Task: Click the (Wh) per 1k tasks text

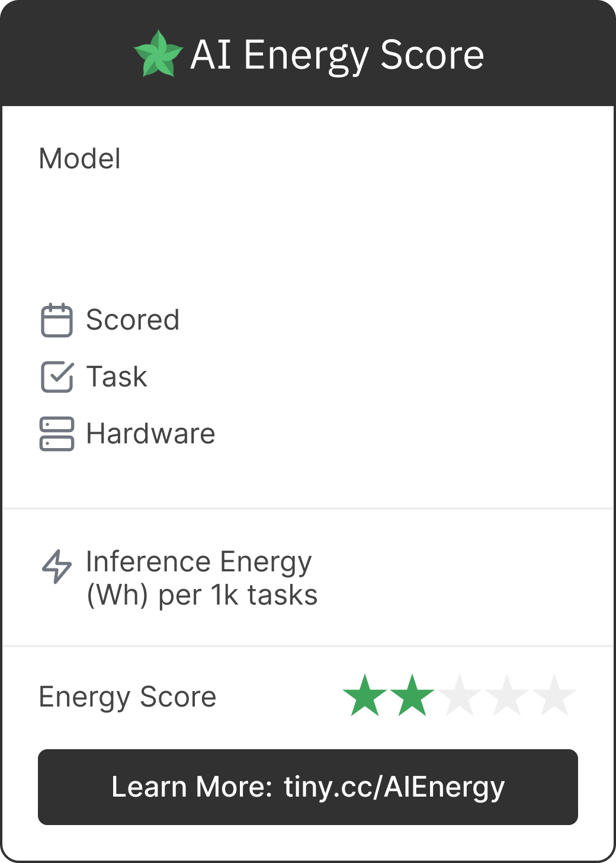Action: (202, 595)
